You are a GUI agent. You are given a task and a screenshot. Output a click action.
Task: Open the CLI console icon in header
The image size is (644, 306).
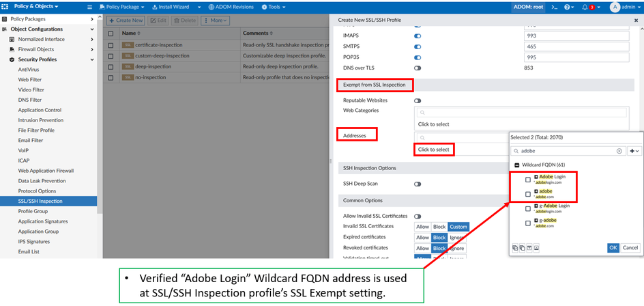[554, 7]
